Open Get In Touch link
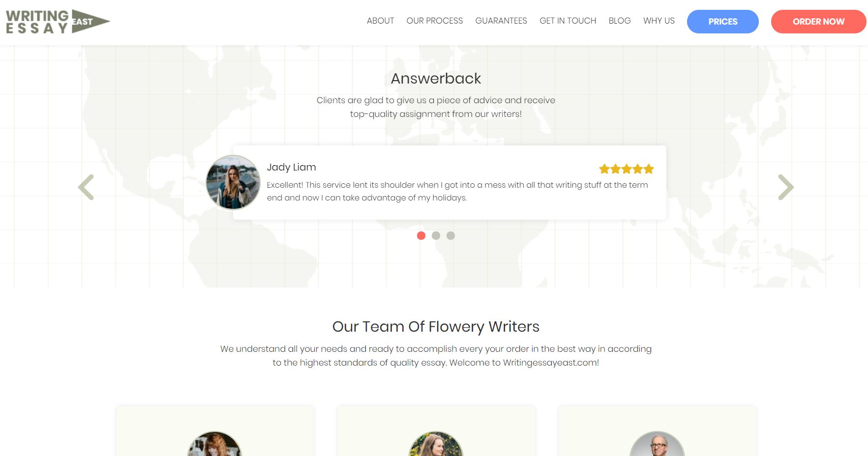Screen dimensions: 868x456 coord(568,21)
